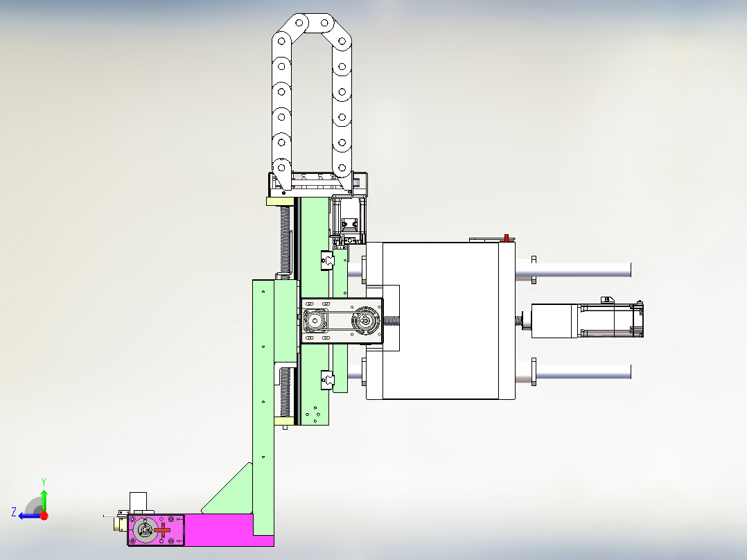Select the tall green vertical plate
Image resolution: width=747 pixels, height=560 pixels.
point(263,408)
